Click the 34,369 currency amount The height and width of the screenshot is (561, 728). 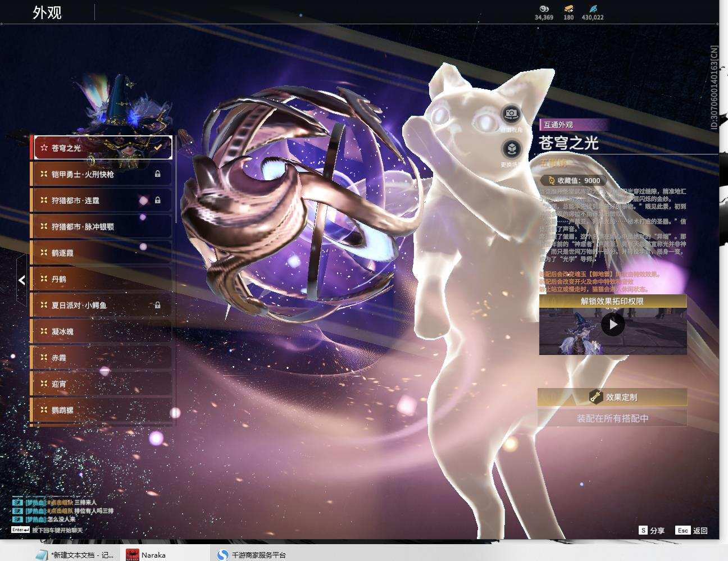[544, 17]
